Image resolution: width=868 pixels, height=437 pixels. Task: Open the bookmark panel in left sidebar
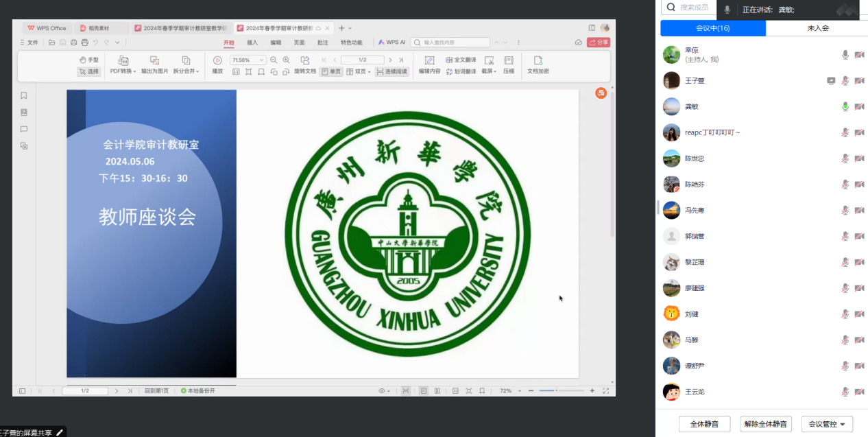[x=24, y=96]
